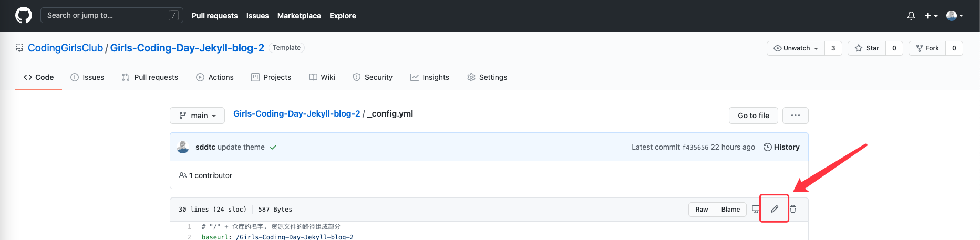
Task: Open the Raw file view
Action: [702, 209]
